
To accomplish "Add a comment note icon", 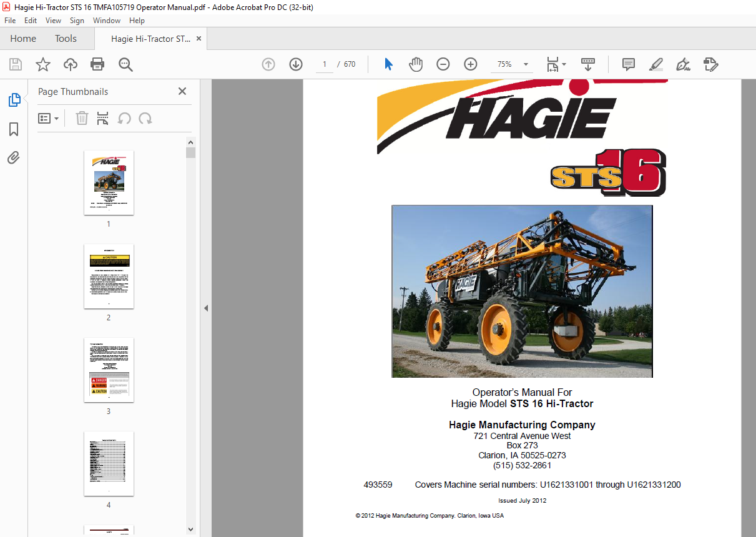I will 629,64.
